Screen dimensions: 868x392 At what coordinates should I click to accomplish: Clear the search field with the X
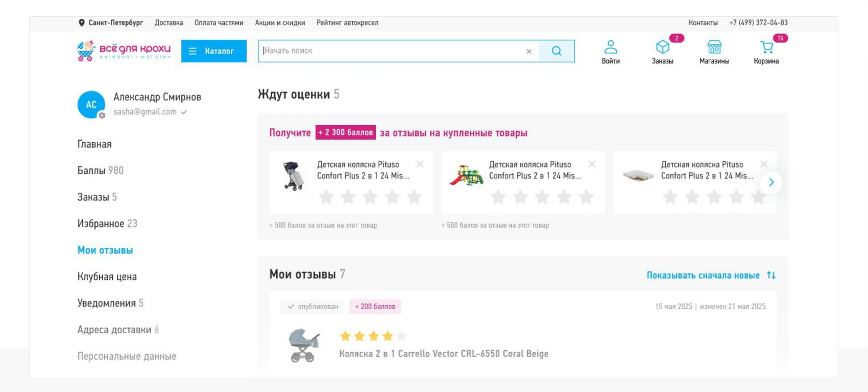point(529,51)
